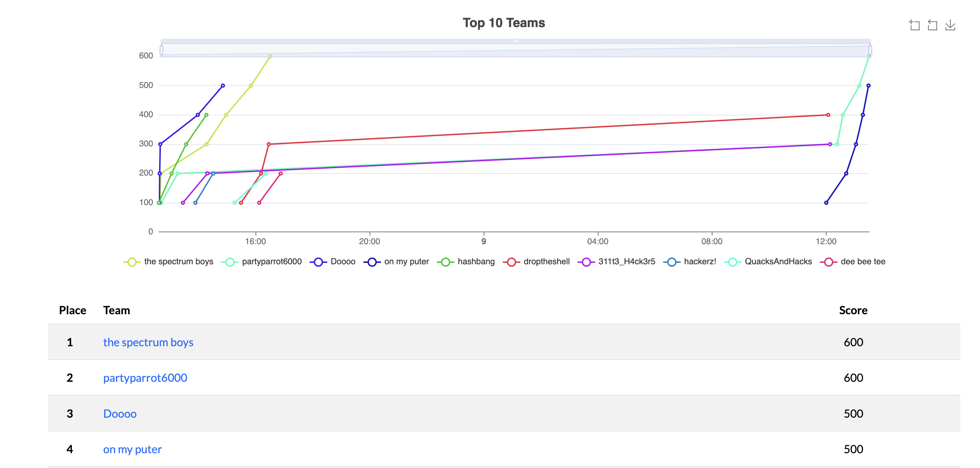Click the '12:00' x-axis label
This screenshot has width=980, height=468.
[x=826, y=241]
